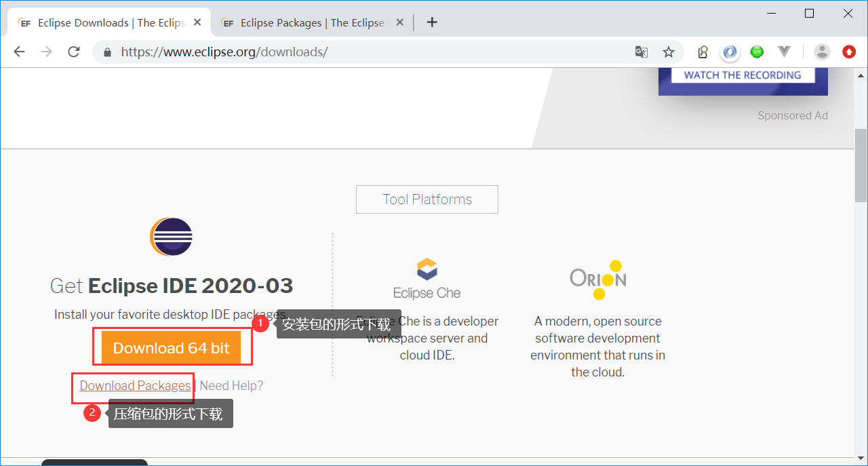Image resolution: width=868 pixels, height=466 pixels.
Task: Click the Tool Platforms button
Action: [427, 199]
